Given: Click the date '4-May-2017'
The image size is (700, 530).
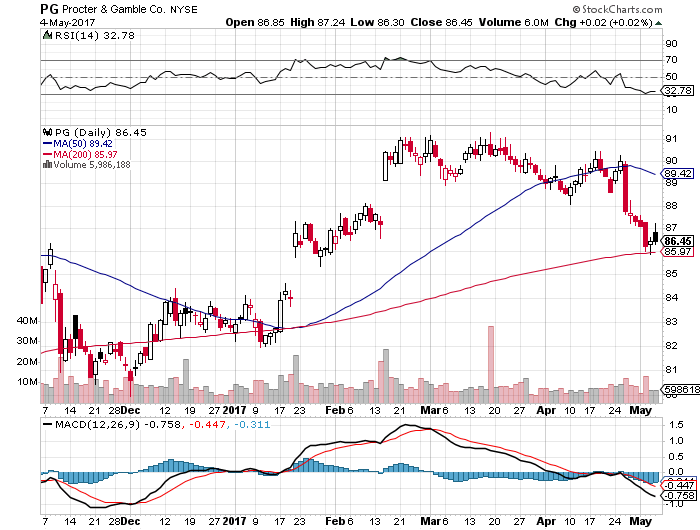Looking at the screenshot, I should pos(67,22).
